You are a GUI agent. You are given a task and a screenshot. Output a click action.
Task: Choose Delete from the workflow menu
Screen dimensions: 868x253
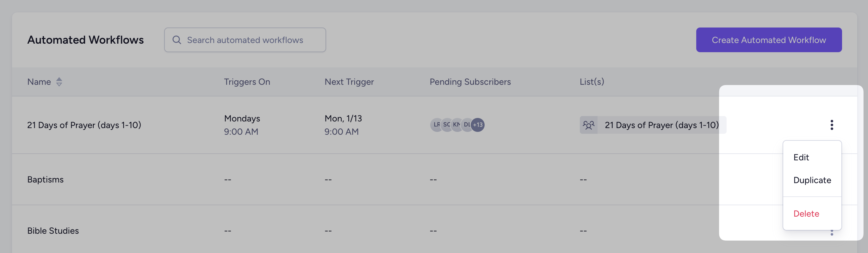(806, 213)
